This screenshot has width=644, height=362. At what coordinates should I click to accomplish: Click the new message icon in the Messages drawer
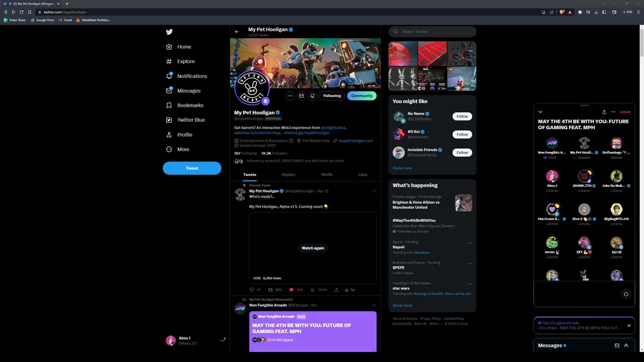click(617, 345)
